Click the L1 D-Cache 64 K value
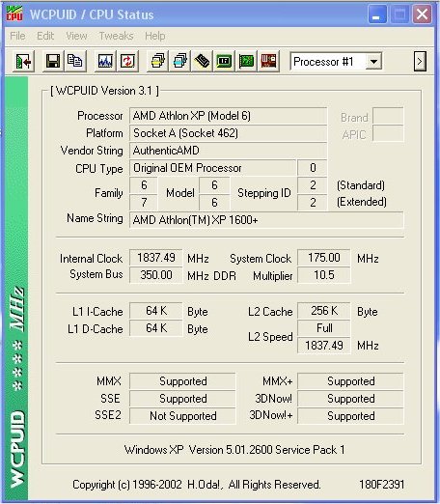The height and width of the screenshot is (504, 440). [x=156, y=328]
